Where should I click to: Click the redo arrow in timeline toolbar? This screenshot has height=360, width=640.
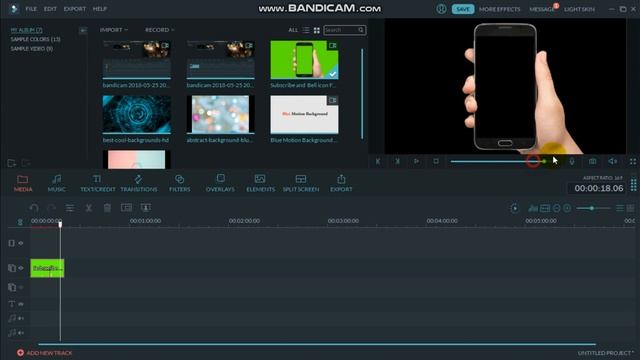pyautogui.click(x=51, y=208)
